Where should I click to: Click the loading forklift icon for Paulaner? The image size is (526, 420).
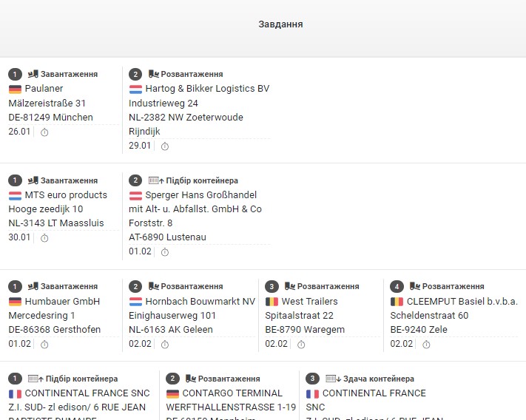click(33, 74)
